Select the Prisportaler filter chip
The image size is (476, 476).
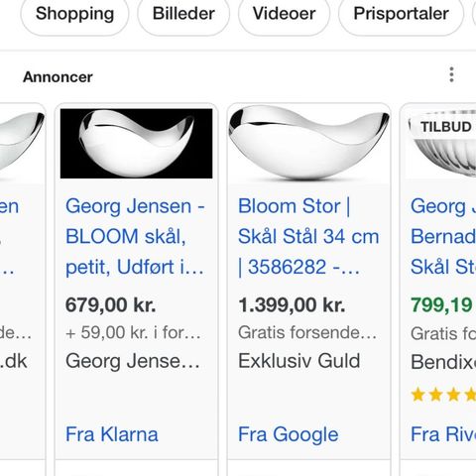coord(401,14)
